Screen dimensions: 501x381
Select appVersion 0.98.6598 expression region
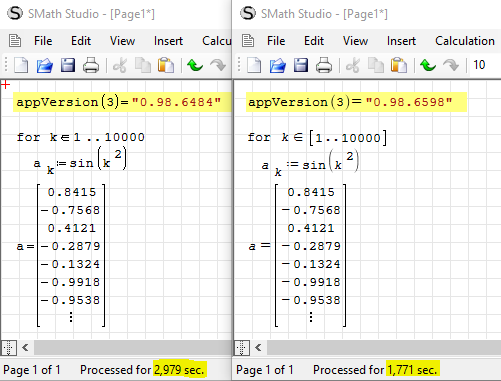(356, 102)
